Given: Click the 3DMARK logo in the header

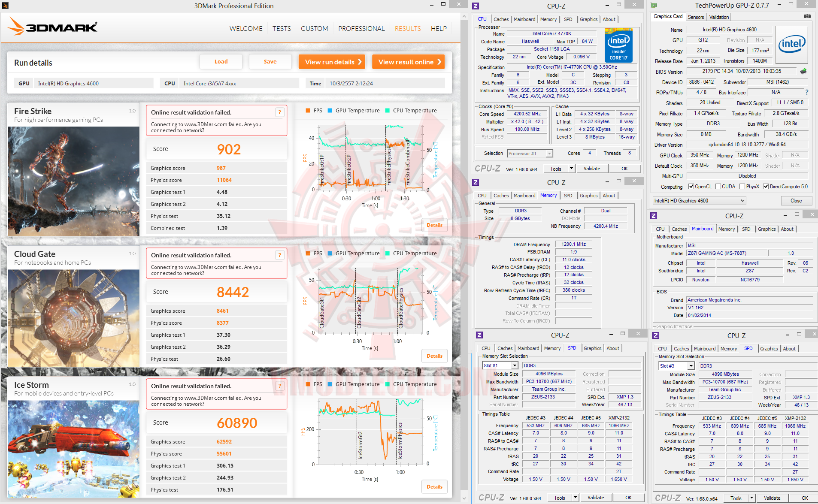Looking at the screenshot, I should [x=52, y=27].
